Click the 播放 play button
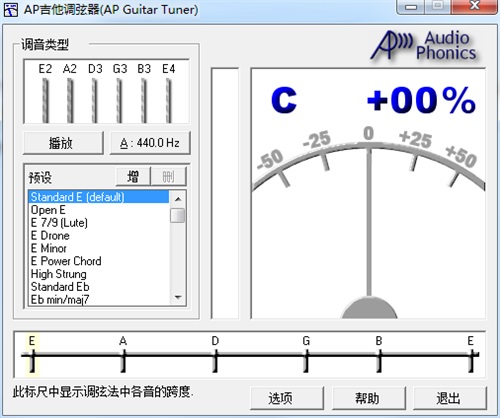The height and width of the screenshot is (418, 500). (63, 143)
